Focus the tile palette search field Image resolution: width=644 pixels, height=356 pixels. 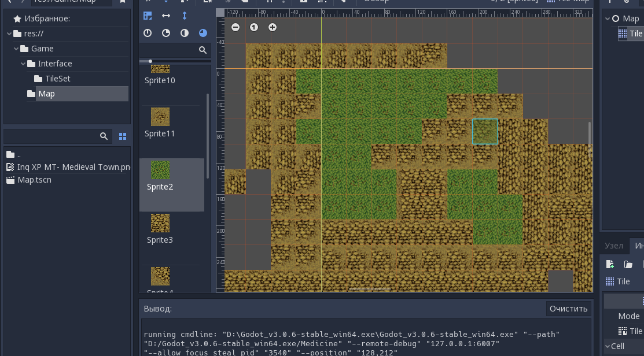(175, 50)
